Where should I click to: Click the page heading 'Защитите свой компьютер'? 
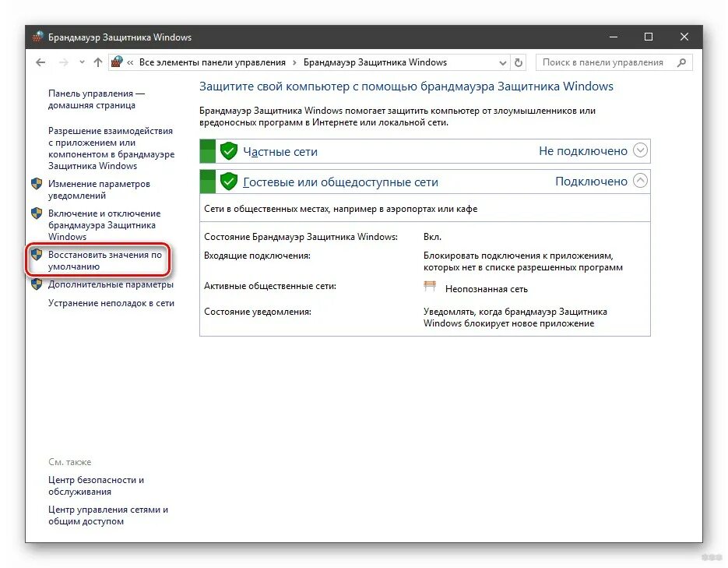[x=406, y=86]
